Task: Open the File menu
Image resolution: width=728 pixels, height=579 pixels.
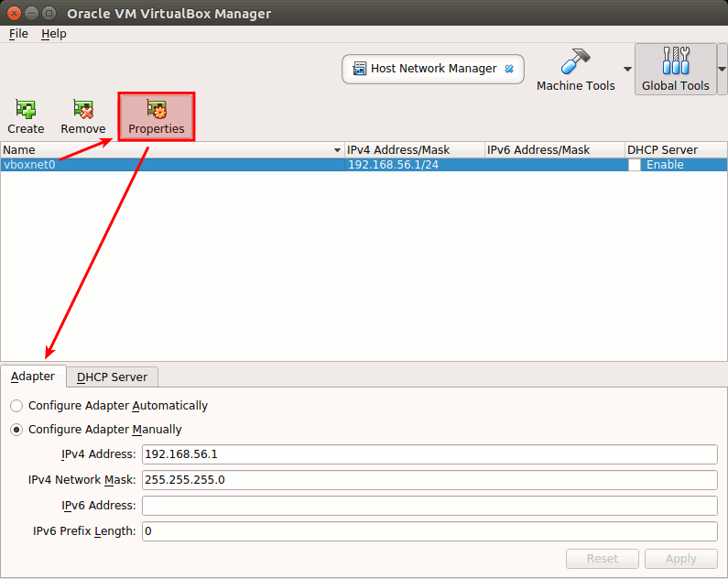Action: click(x=18, y=34)
